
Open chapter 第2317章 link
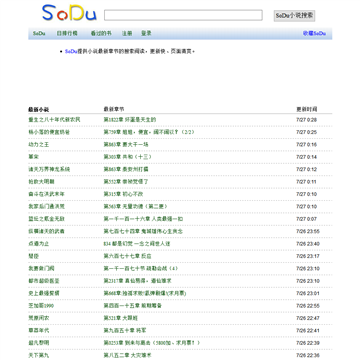pyautogui.click(x=137, y=281)
